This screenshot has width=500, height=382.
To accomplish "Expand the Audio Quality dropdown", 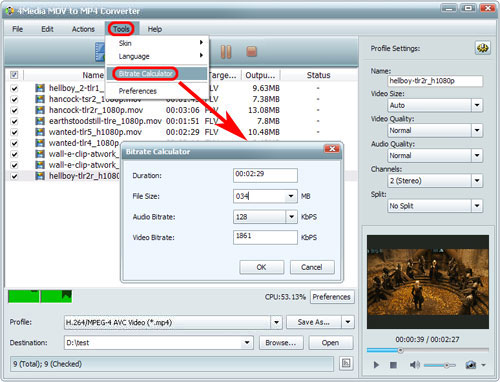I will pyautogui.click(x=477, y=155).
